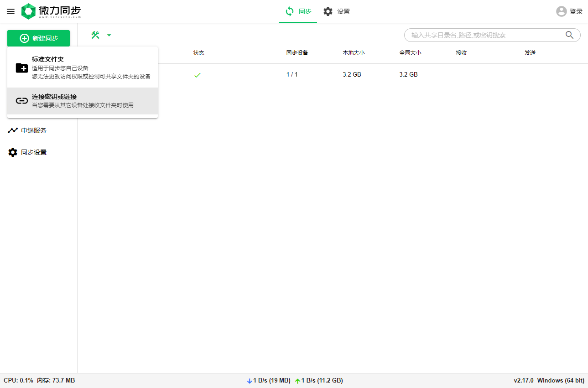
Task: Click the search magnifier icon
Action: 570,35
